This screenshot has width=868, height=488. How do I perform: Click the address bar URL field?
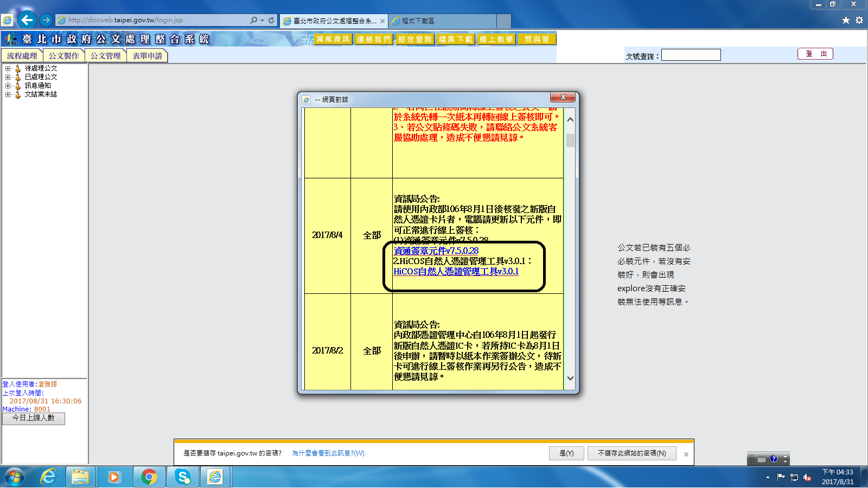[x=152, y=20]
